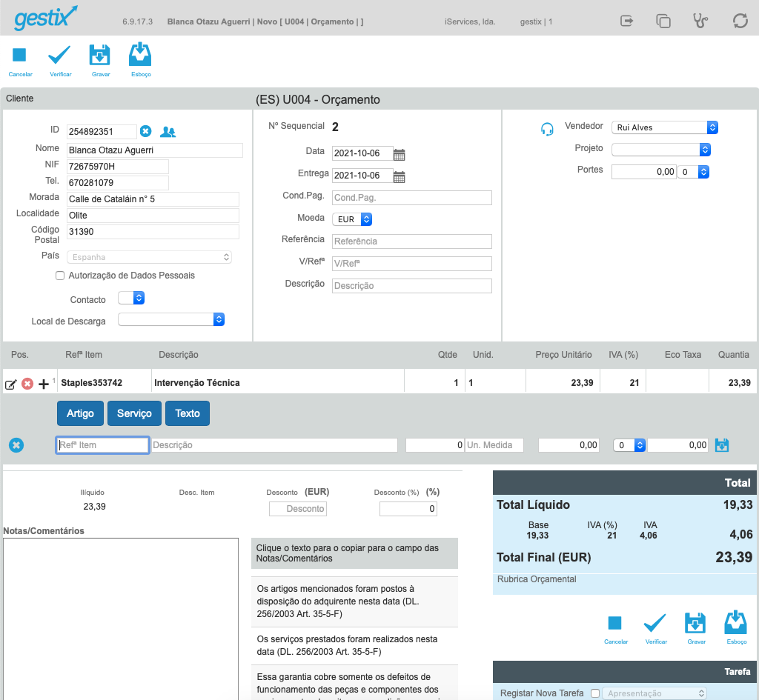This screenshot has width=759, height=700.
Task: Click the Texto button
Action: 188,413
